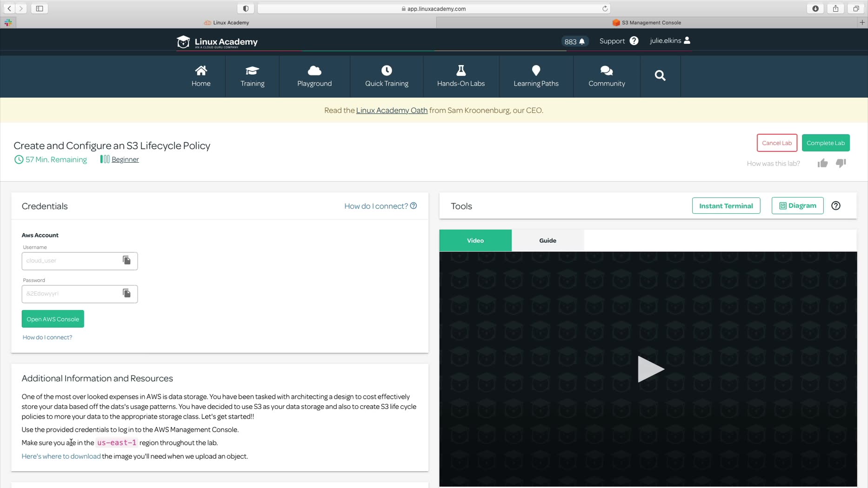Screen dimensions: 868x488
Task: Go forward using the browser forward arrow
Action: click(x=21, y=8)
